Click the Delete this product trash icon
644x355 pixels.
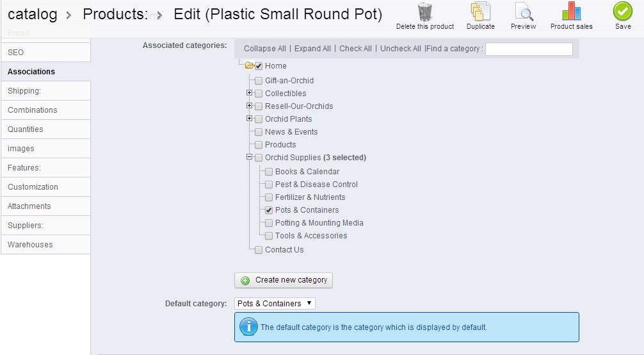(425, 13)
